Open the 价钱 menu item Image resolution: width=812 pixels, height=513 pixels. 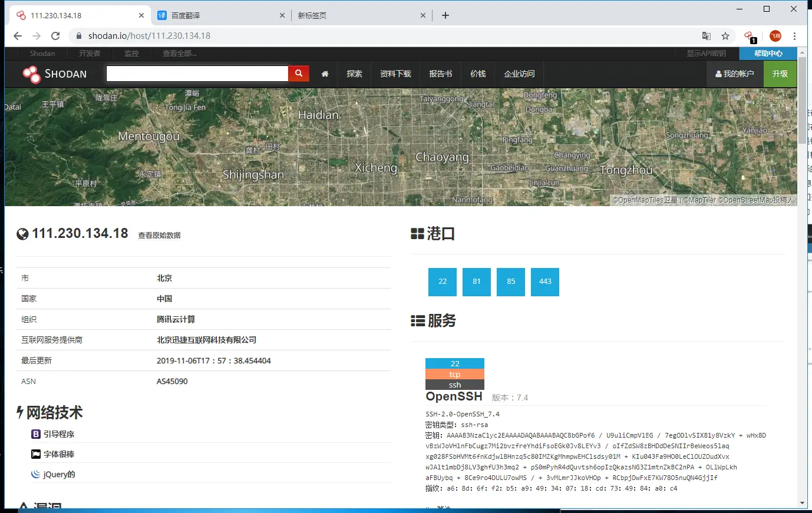[478, 74]
